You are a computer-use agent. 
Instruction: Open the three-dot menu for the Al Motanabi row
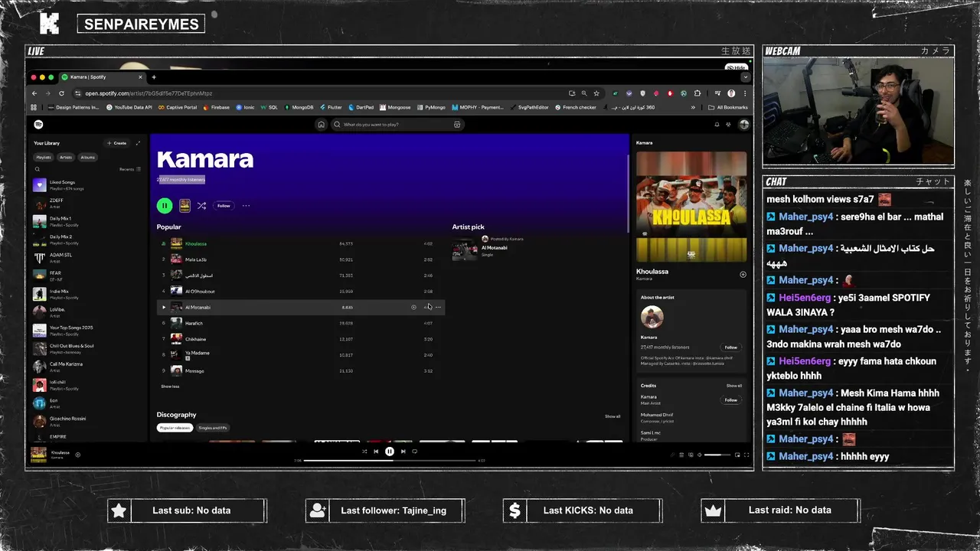click(438, 307)
